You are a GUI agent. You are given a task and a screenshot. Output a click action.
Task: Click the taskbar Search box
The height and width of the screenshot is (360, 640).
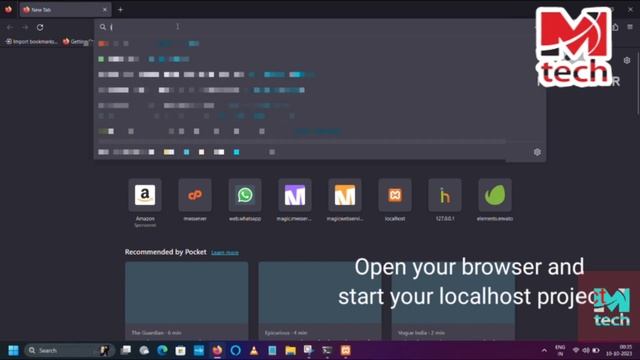(68, 350)
